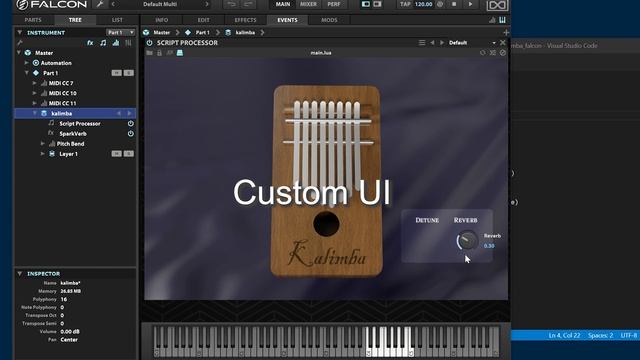
Task: Toggle SparkVerb power in tree
Action: point(131,133)
